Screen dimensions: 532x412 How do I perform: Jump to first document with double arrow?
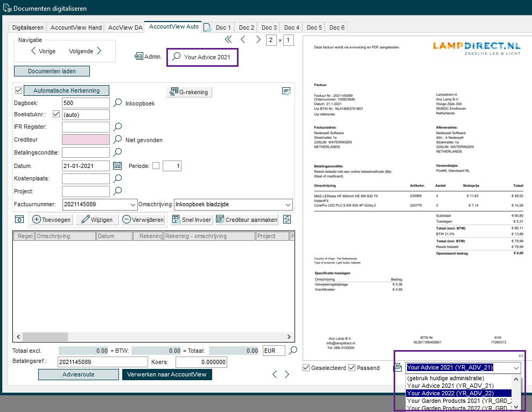coord(228,40)
